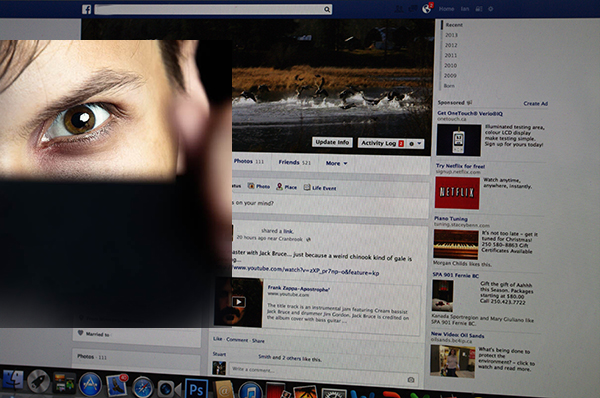Open the account settings gear in header

point(491,9)
